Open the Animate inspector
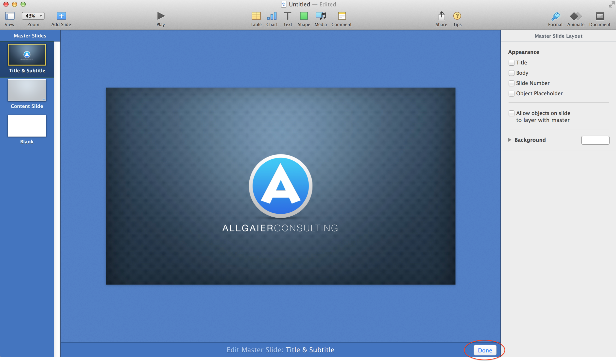Screen dimensions: 616x364 576,16
